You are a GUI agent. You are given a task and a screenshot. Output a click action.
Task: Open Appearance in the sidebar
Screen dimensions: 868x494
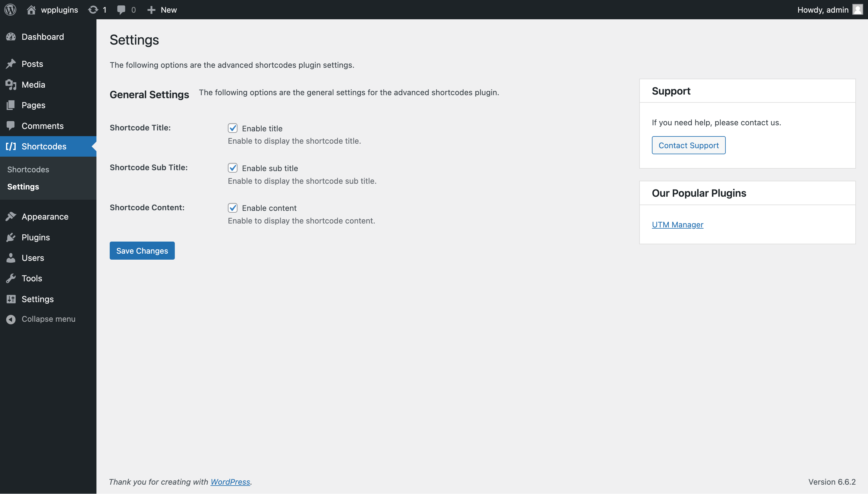tap(45, 217)
